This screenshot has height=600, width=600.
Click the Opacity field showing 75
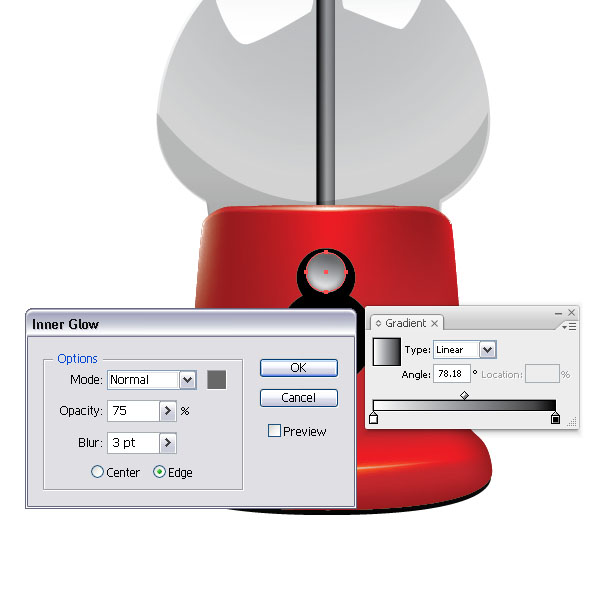133,411
